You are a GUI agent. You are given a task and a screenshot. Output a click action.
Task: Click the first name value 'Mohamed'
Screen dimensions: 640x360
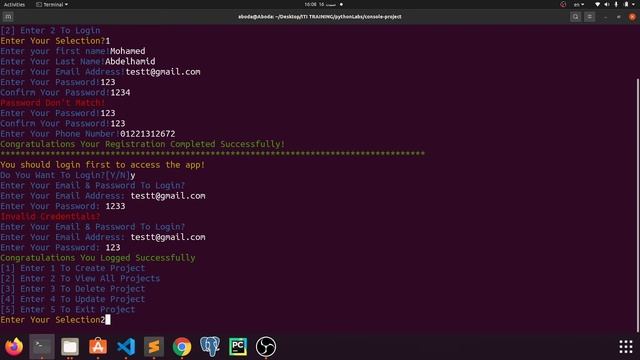(x=128, y=51)
